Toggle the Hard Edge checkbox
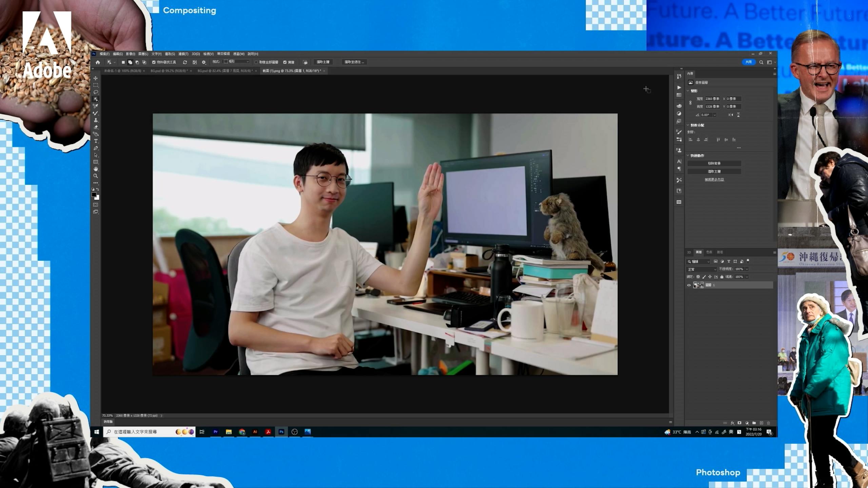This screenshot has height=488, width=868. click(x=285, y=62)
